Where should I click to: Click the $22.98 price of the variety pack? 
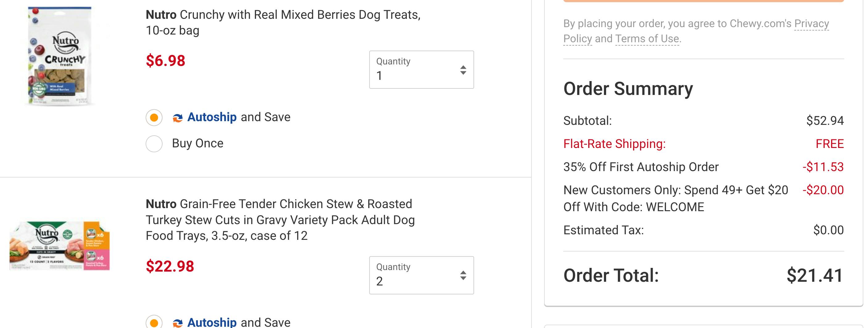point(170,266)
